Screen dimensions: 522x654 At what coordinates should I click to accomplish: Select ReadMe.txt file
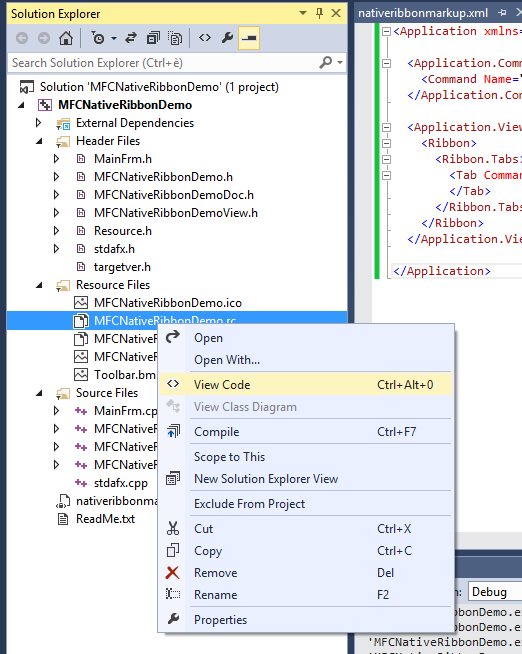pos(105,519)
